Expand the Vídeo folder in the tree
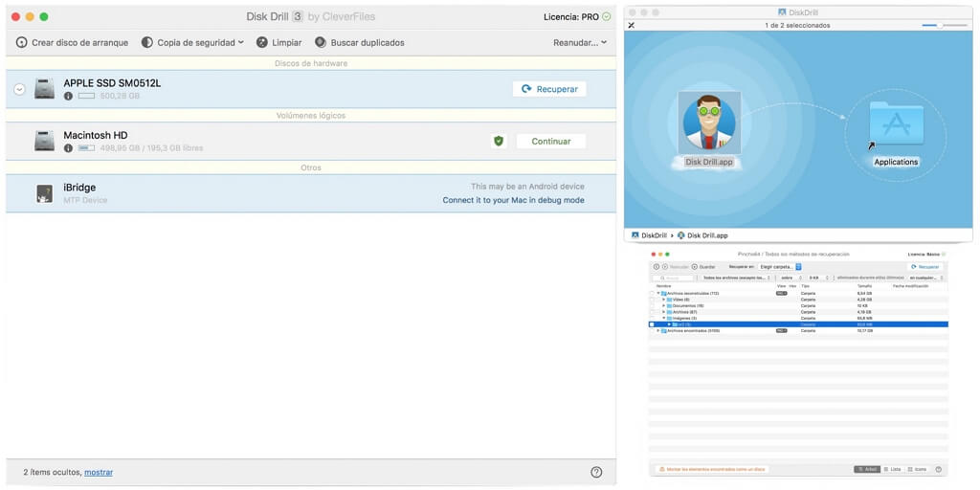This screenshot has width=980, height=490. pyautogui.click(x=664, y=300)
